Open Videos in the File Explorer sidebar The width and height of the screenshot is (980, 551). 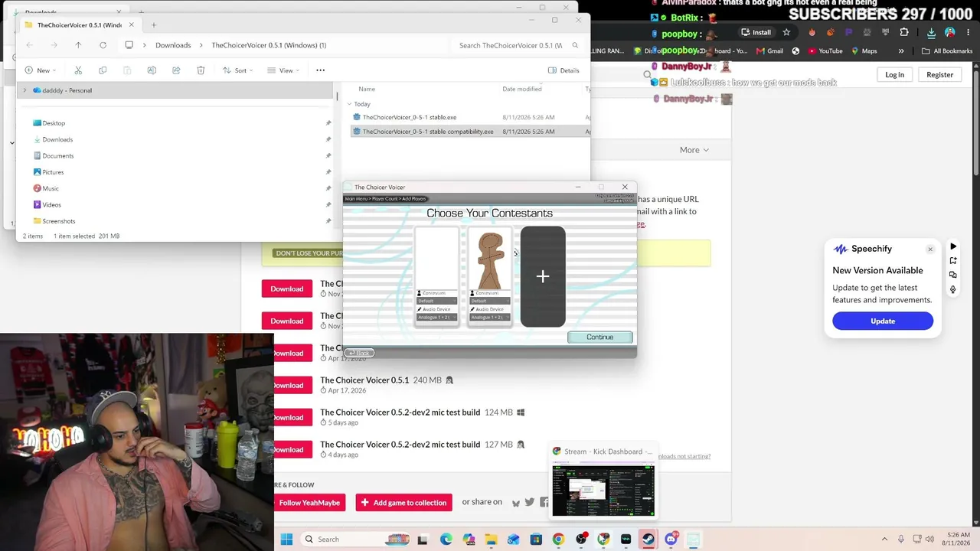51,205
